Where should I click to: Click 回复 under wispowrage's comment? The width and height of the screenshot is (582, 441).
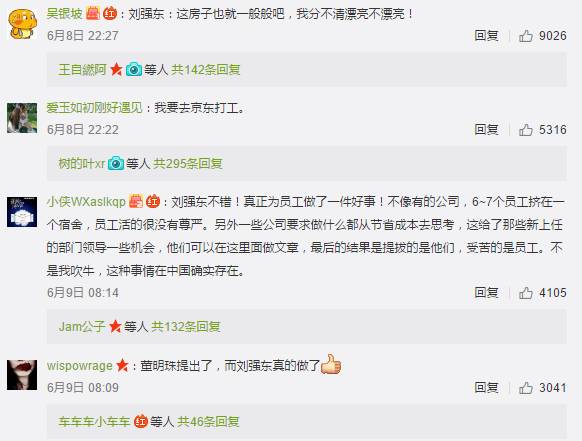click(486, 388)
